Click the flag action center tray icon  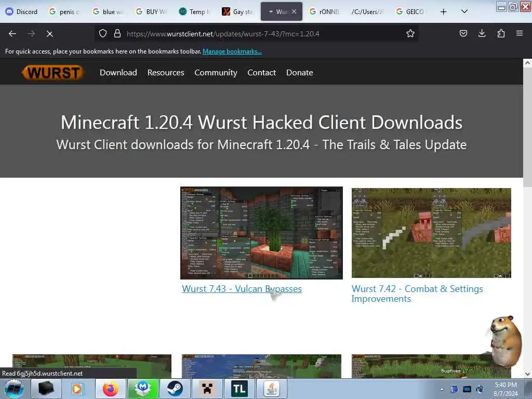coord(454,389)
